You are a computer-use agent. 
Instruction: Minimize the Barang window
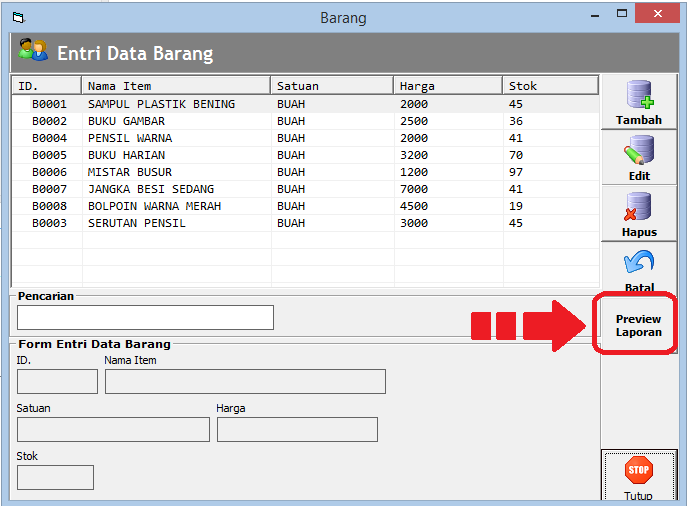point(595,14)
